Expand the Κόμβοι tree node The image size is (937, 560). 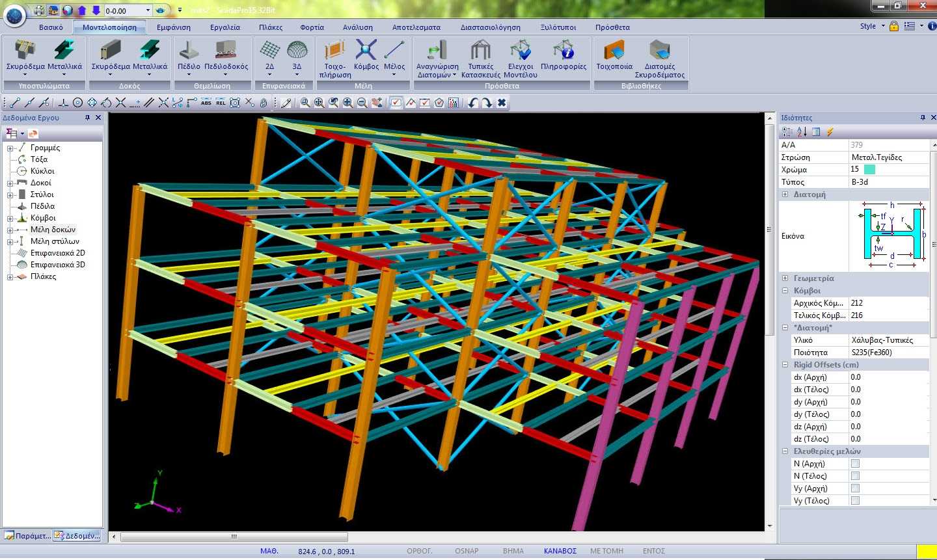[10, 219]
